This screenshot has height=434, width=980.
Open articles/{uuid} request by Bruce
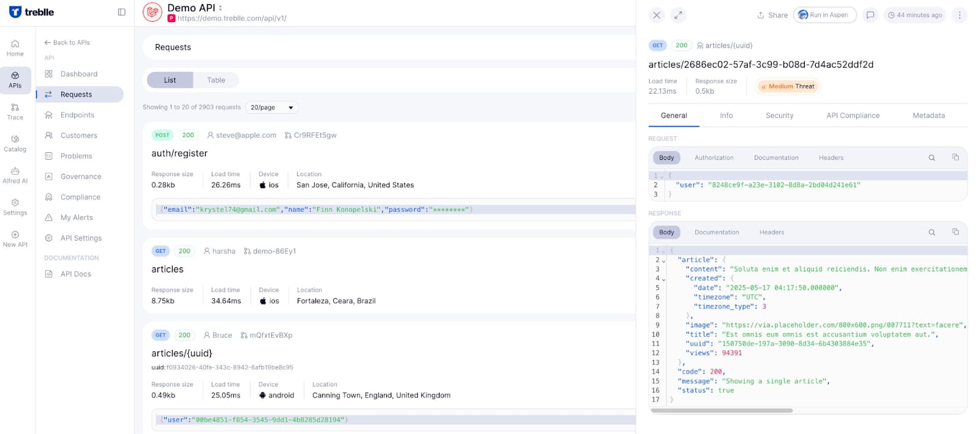coord(182,353)
